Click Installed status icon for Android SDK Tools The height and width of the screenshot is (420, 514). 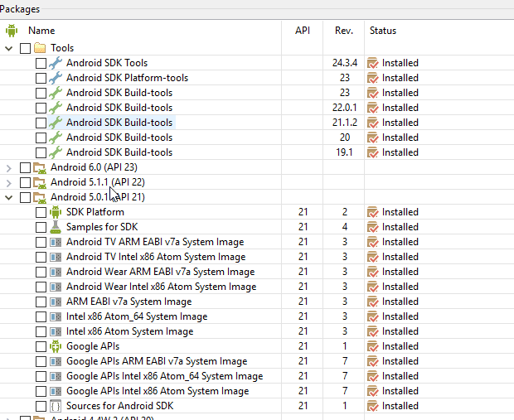coord(373,63)
